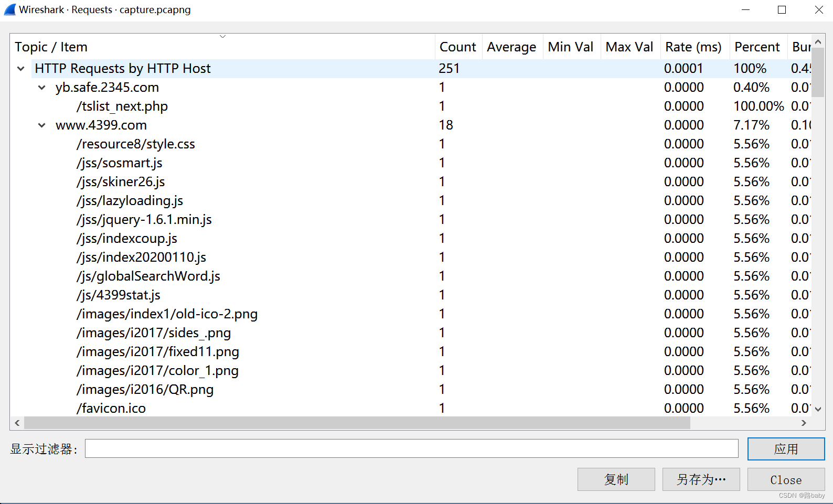Sort by Topic / Item column header

coord(222,47)
